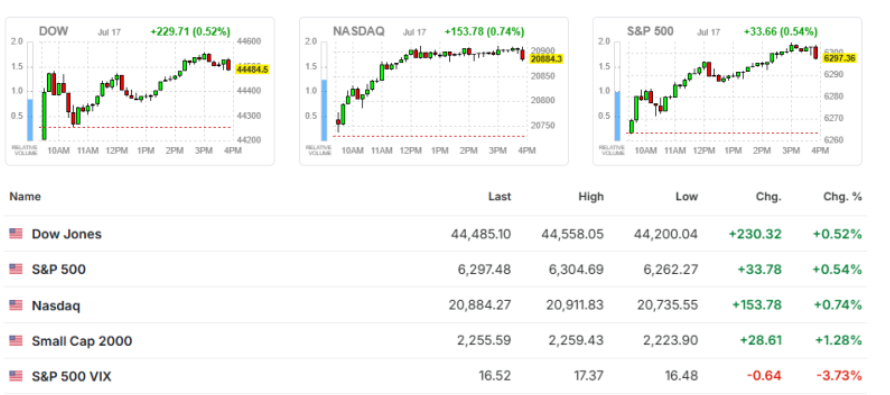
Task: Open the DOW candlestick chart thumbnail
Action: point(140,91)
